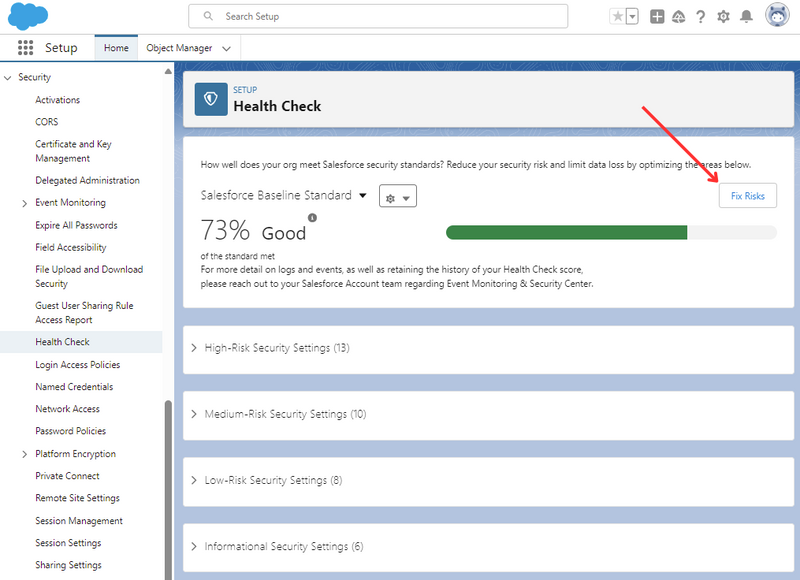Click the Fix Risks button
The image size is (800, 580).
(x=747, y=196)
